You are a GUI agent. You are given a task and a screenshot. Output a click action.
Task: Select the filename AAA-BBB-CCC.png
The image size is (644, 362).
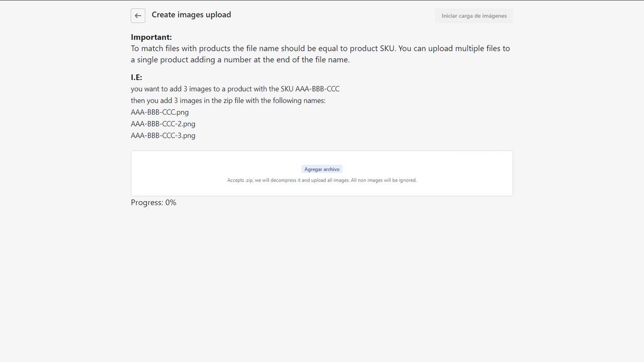pos(159,112)
